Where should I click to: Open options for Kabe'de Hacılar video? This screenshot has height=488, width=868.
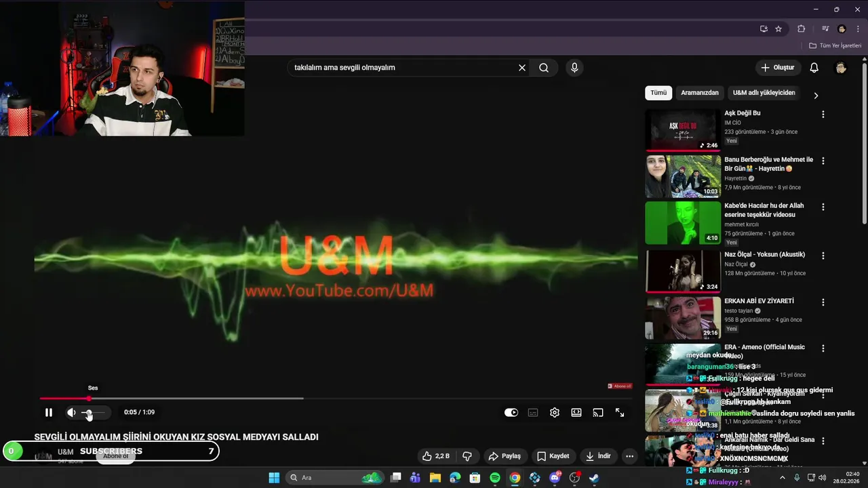click(x=823, y=207)
